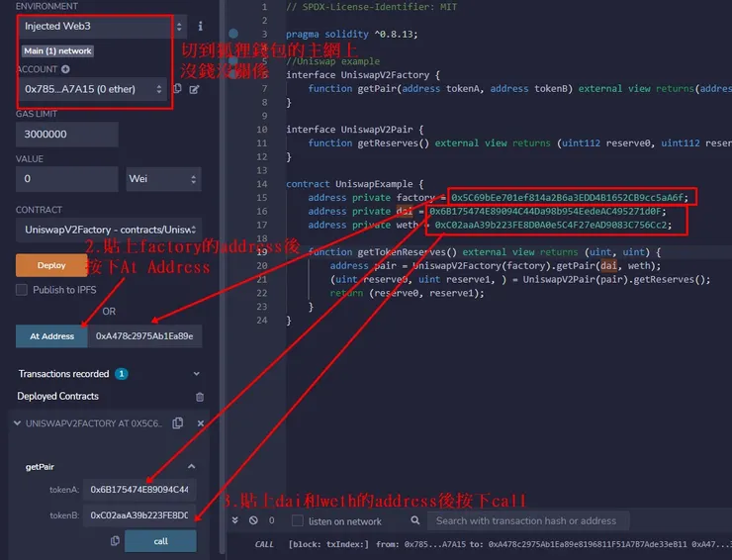The height and width of the screenshot is (560, 732).
Task: Click the getReserves function declaration on line 11
Action: click(x=393, y=142)
